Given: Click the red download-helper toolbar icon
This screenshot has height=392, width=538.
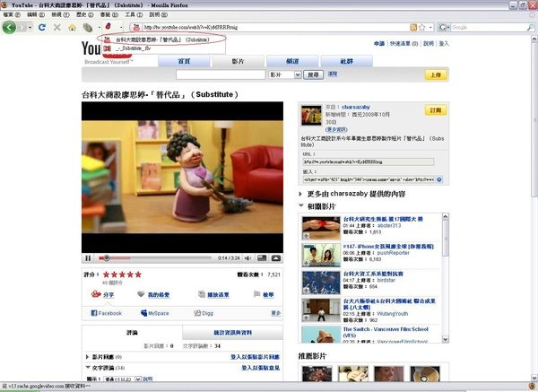Looking at the screenshot, I should (x=108, y=26).
